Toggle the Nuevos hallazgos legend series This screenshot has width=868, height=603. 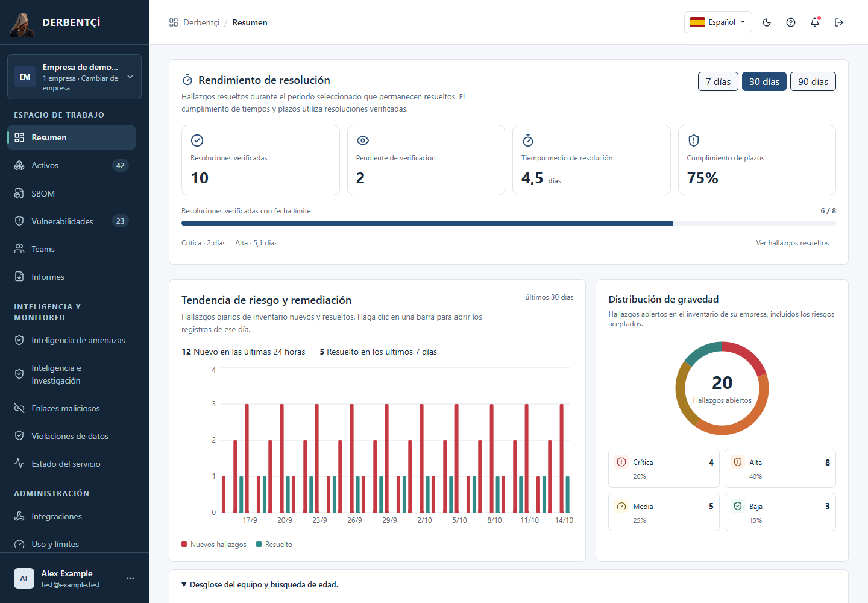(x=214, y=545)
